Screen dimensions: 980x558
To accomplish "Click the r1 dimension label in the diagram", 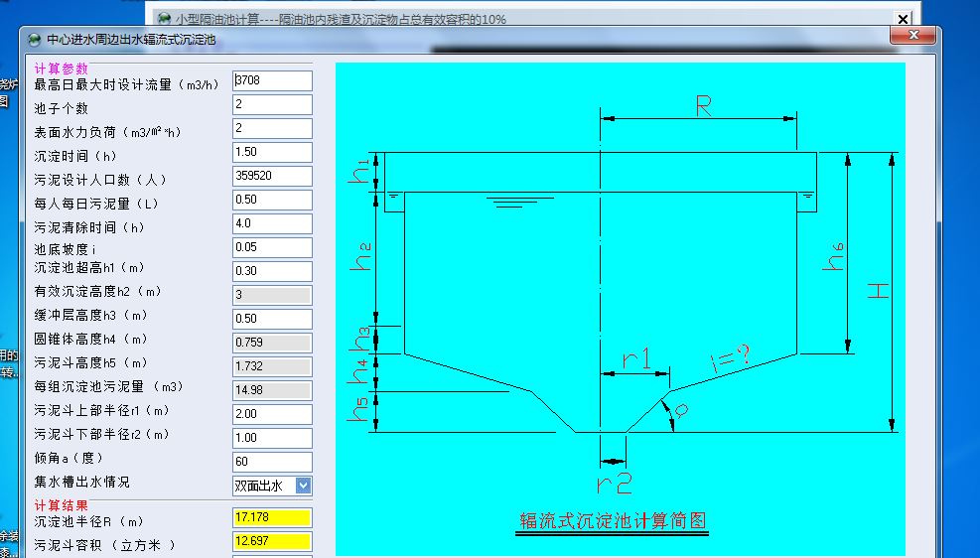I will [636, 359].
